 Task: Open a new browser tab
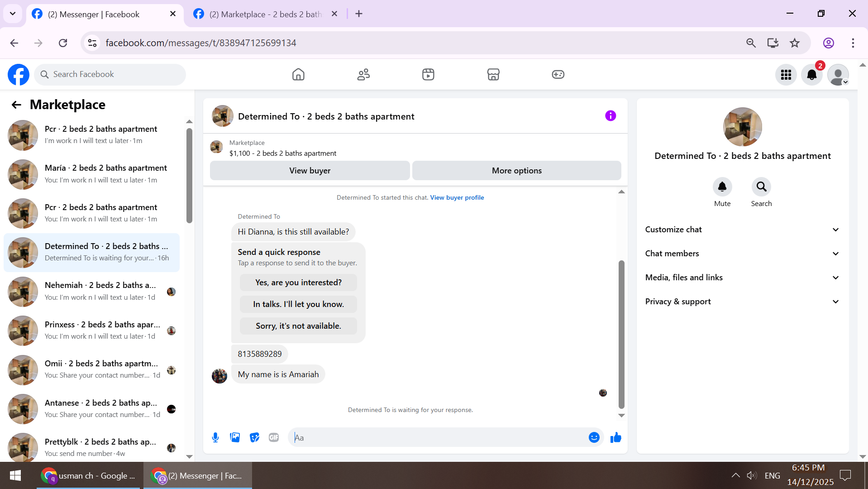click(359, 14)
